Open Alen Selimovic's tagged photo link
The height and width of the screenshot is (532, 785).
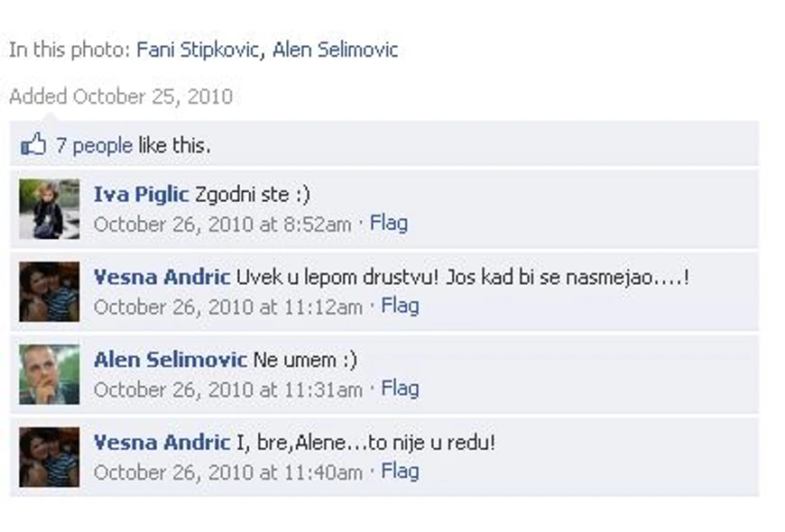pyautogui.click(x=336, y=50)
